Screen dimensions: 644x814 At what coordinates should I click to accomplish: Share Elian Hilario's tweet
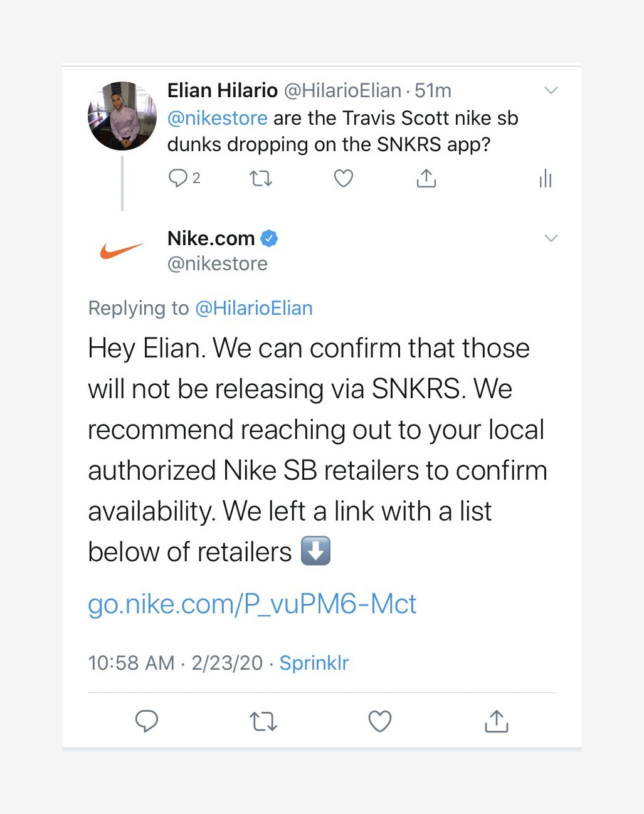(x=426, y=179)
